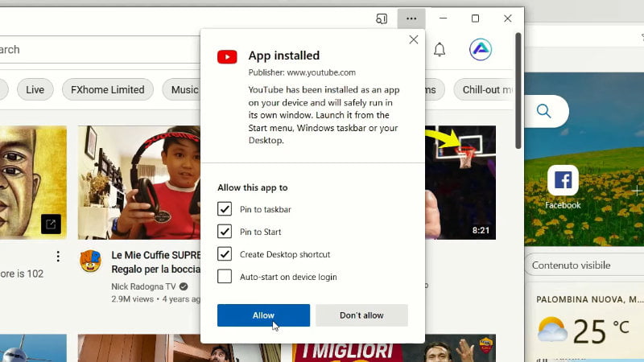This screenshot has height=362, width=644.
Task: Select the Live filter chip
Action: point(35,89)
